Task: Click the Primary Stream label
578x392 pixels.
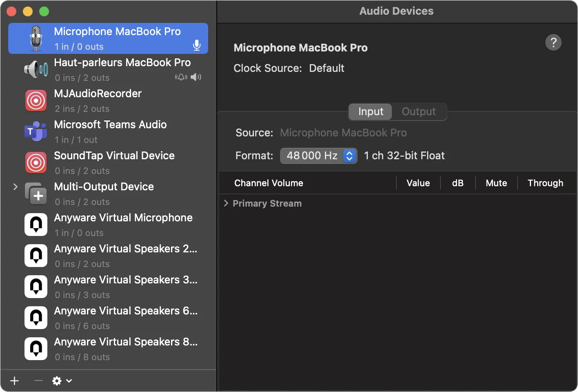Action: point(267,203)
